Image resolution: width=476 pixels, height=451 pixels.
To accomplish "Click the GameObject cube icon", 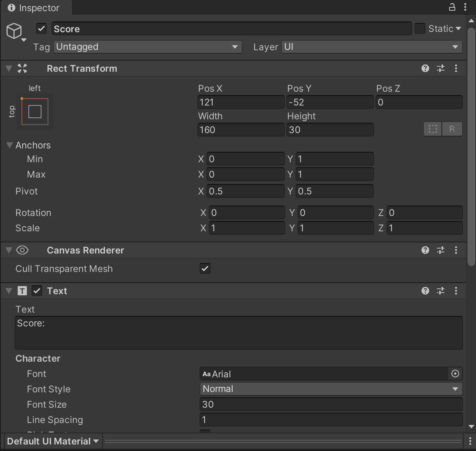I will [14, 31].
